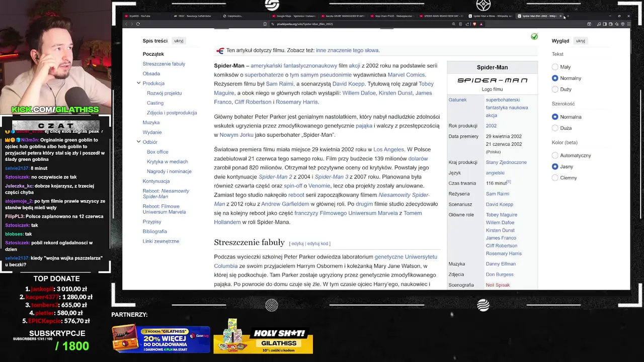The width and height of the screenshot is (644, 362).
Task: Select Duża width option
Action: (555, 128)
